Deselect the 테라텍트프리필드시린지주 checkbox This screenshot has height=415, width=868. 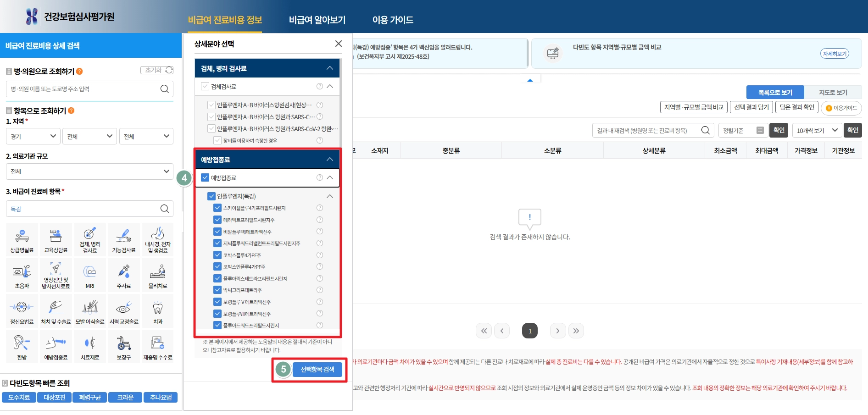[217, 220]
